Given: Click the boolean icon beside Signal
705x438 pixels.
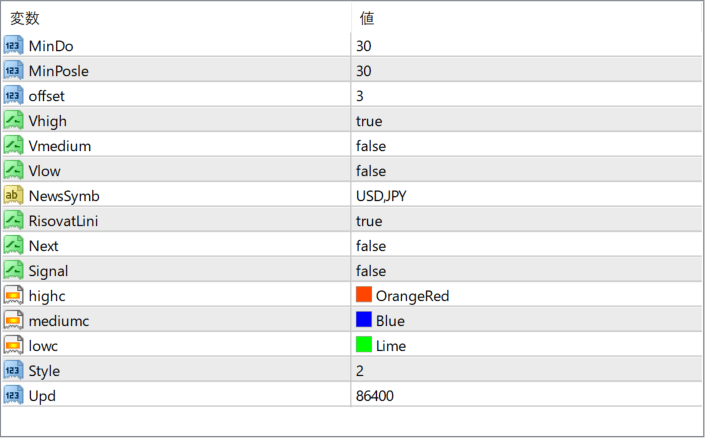Looking at the screenshot, I should (13, 270).
